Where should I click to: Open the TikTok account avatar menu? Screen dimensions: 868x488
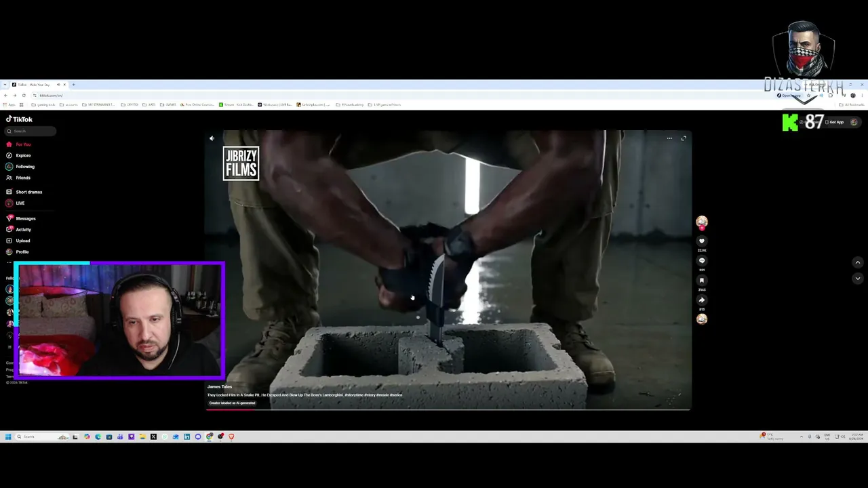[854, 122]
